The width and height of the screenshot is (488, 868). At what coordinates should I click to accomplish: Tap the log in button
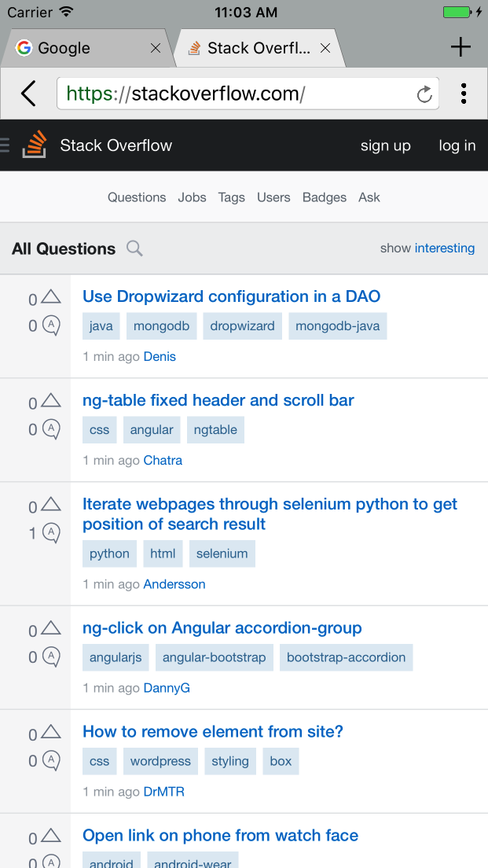tap(457, 145)
